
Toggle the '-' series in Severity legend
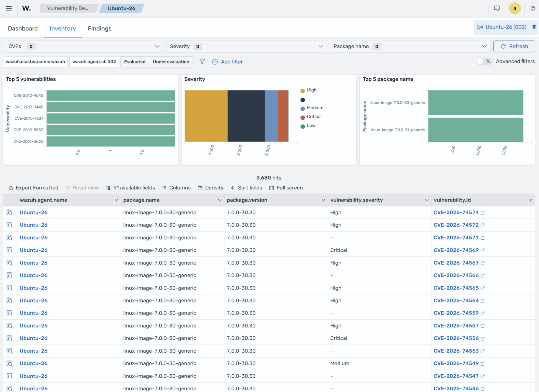pos(305,99)
